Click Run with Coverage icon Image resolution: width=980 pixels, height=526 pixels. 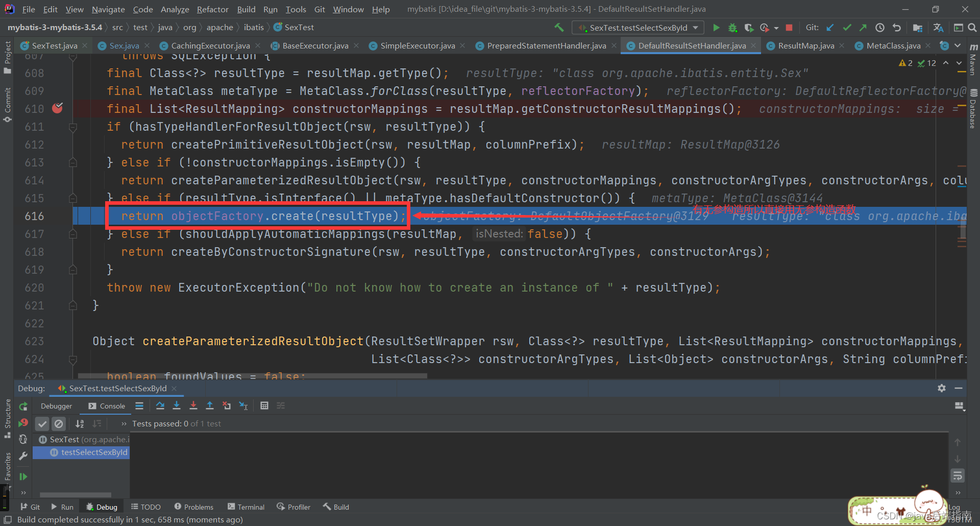click(748, 28)
